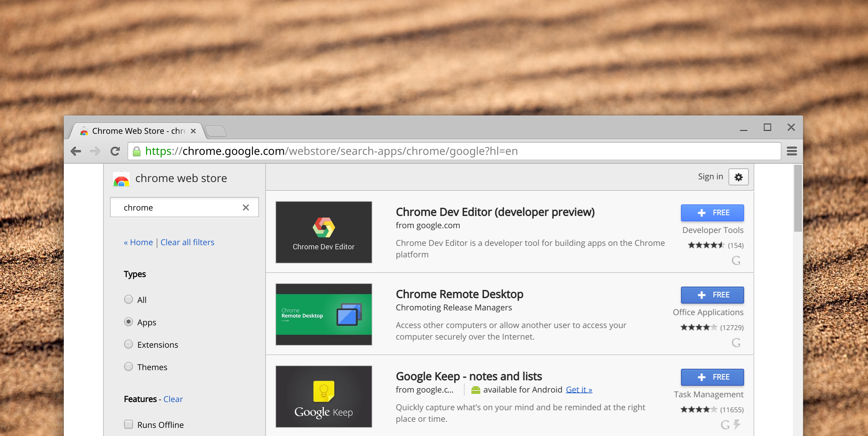Click Add Chrome Remote Desktop free button

713,295
